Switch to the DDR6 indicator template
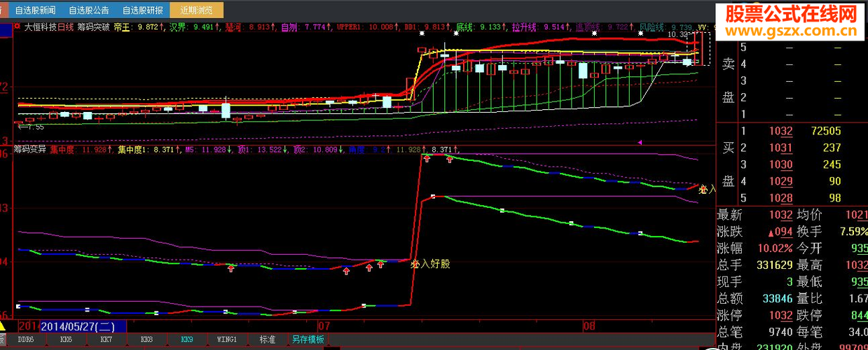 (x=25, y=339)
